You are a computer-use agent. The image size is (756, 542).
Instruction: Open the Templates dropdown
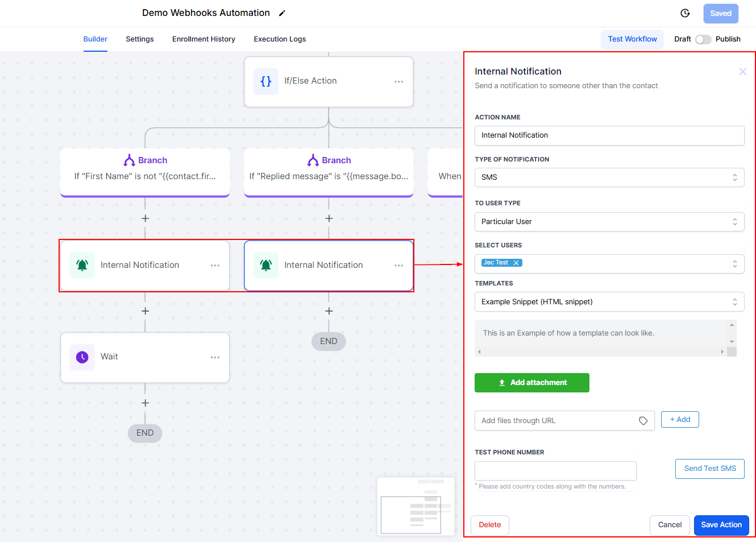pyautogui.click(x=609, y=302)
